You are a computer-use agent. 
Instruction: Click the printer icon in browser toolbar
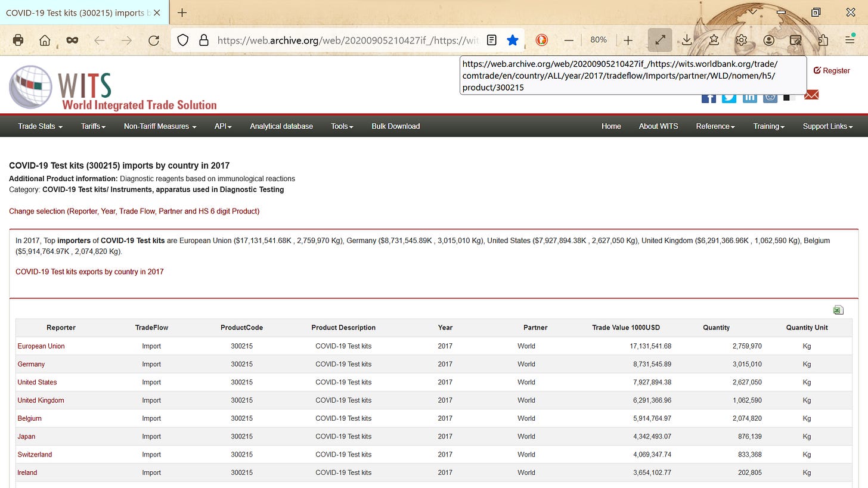click(18, 40)
